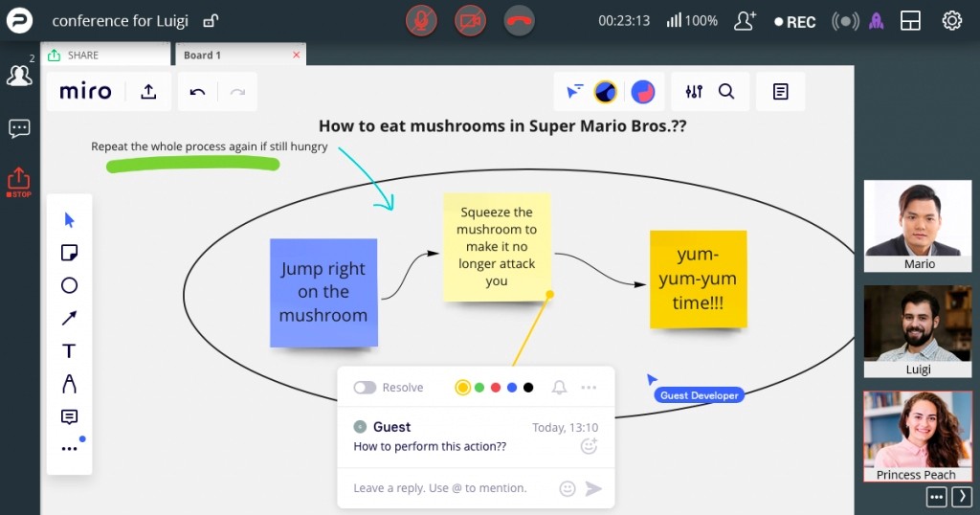980x515 pixels.
Task: Click the board title about mushrooms
Action: pos(502,125)
